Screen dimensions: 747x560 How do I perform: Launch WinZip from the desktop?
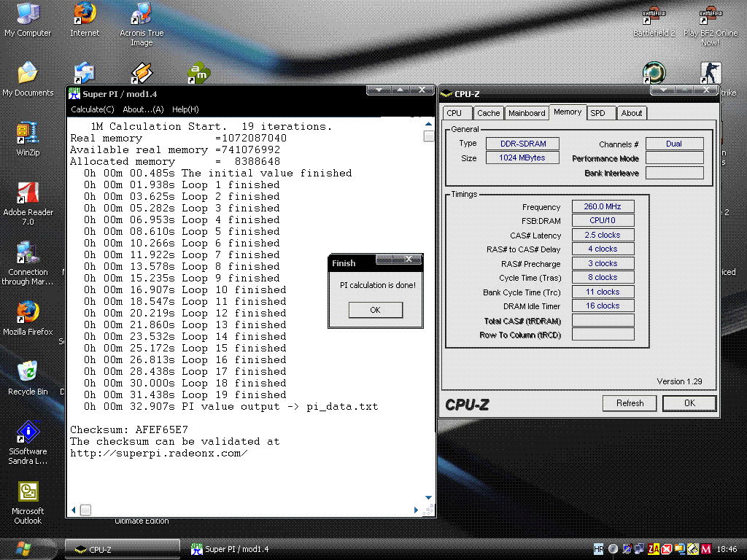click(28, 134)
